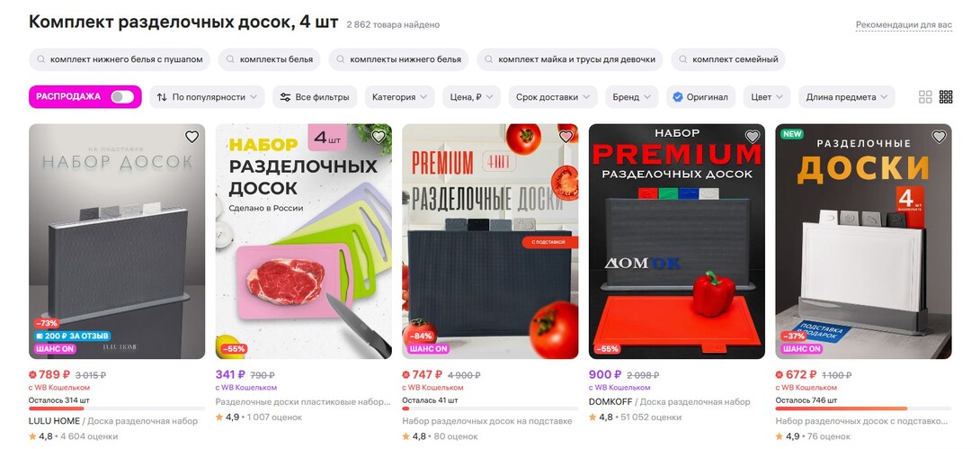The width and height of the screenshot is (980, 449).
Task: Favorite the pink-green cutting boards set
Action: coord(379,137)
